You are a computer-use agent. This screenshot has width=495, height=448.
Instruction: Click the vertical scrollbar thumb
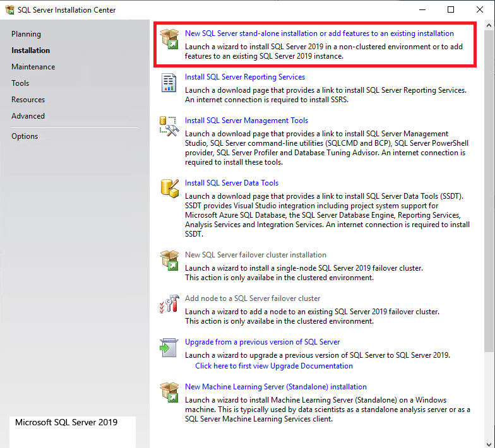point(489,191)
